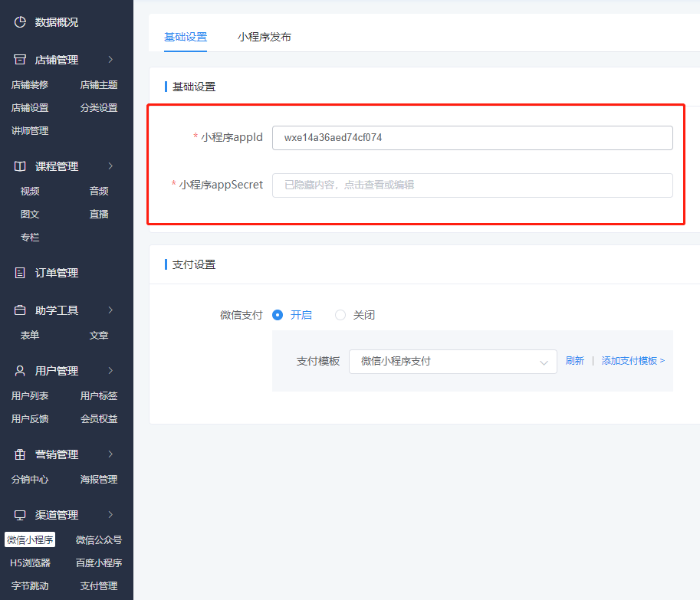The height and width of the screenshot is (600, 700).
Task: Go to 图文 course type
Action: coord(30,214)
